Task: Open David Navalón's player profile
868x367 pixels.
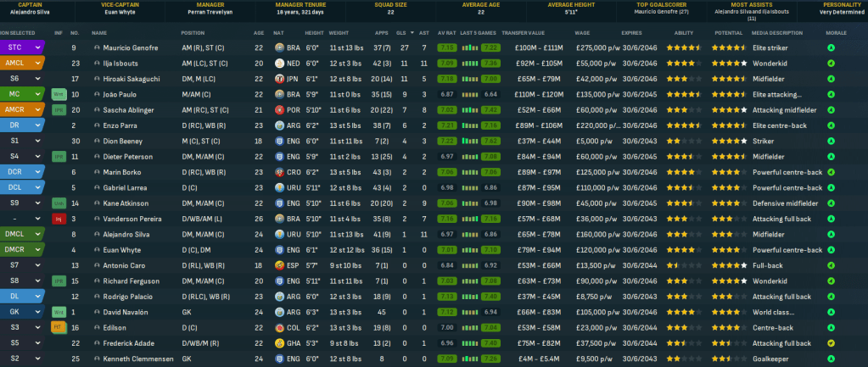Action: point(128,311)
